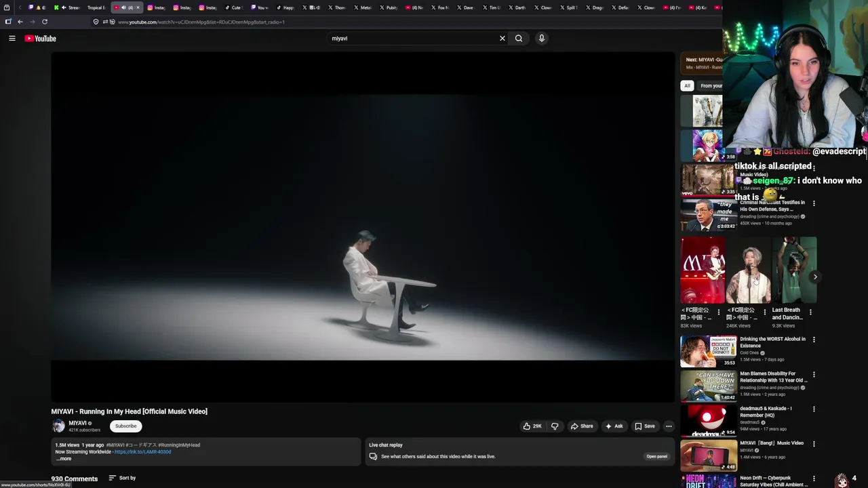Switch to the Cute TikTok tab

[234, 7]
